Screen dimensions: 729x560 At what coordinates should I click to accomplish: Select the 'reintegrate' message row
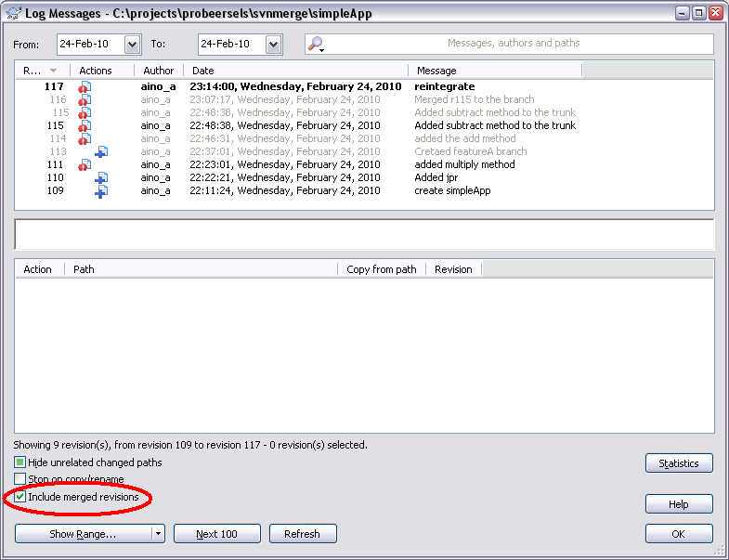point(364,86)
